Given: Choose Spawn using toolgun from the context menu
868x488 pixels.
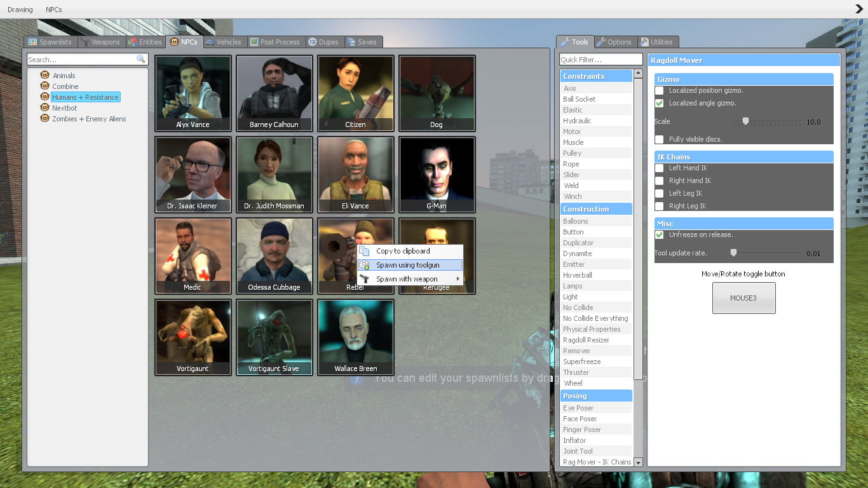Looking at the screenshot, I should pos(410,265).
